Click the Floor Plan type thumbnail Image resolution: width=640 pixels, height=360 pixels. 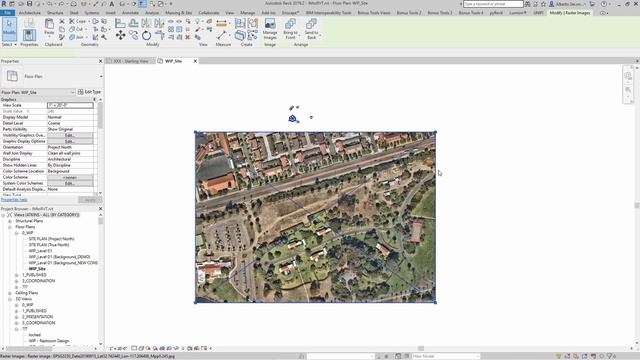[12, 76]
